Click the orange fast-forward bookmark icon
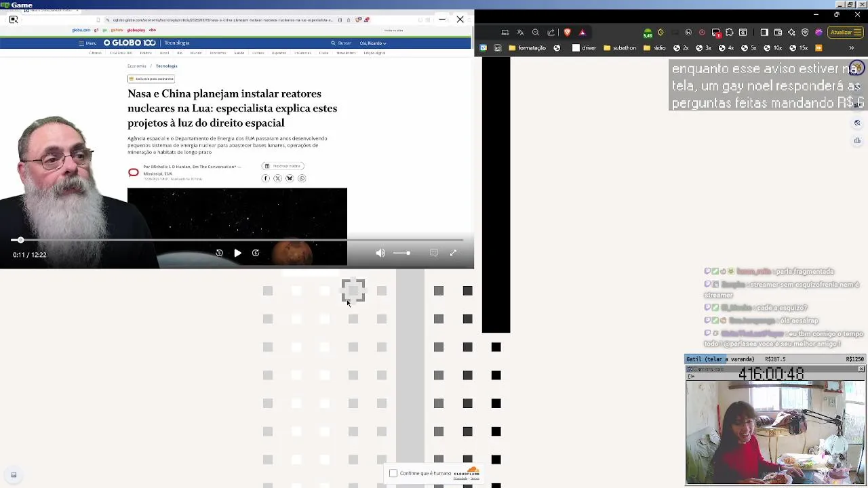Screen dimensions: 868x488 click(x=818, y=48)
